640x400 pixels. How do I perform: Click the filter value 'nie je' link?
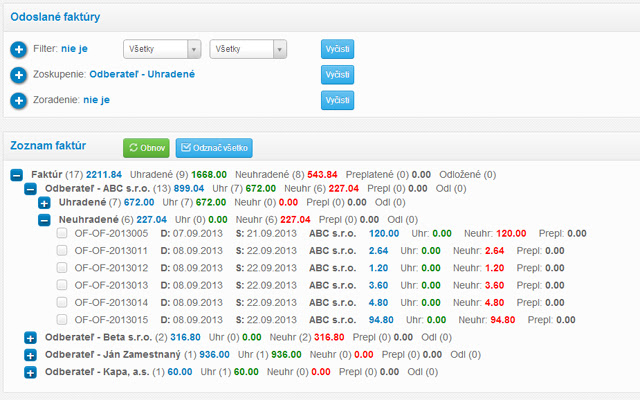(x=74, y=49)
